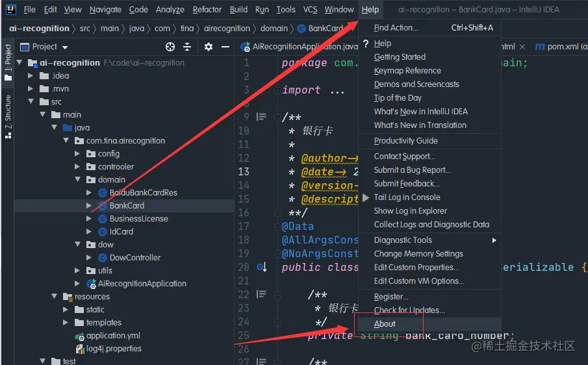Click the BankCard class icon in breadcrumb

coord(301,29)
